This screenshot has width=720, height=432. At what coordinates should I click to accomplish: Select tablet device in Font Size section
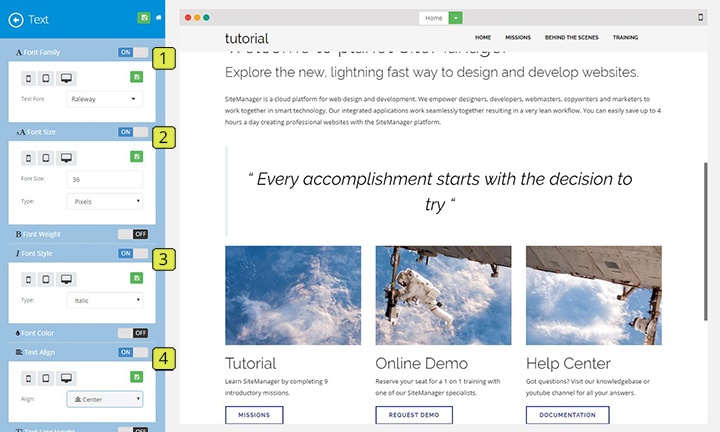click(46, 158)
